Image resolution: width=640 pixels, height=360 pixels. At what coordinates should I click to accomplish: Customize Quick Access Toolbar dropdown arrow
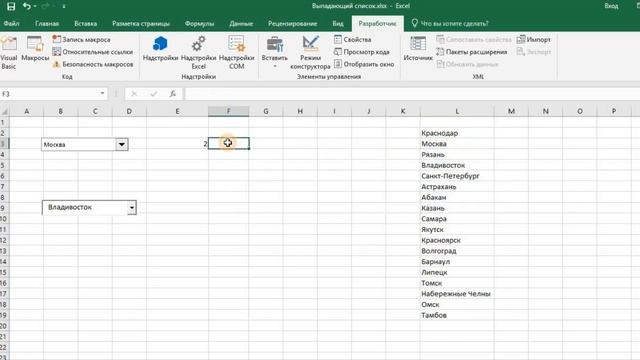[64, 6]
